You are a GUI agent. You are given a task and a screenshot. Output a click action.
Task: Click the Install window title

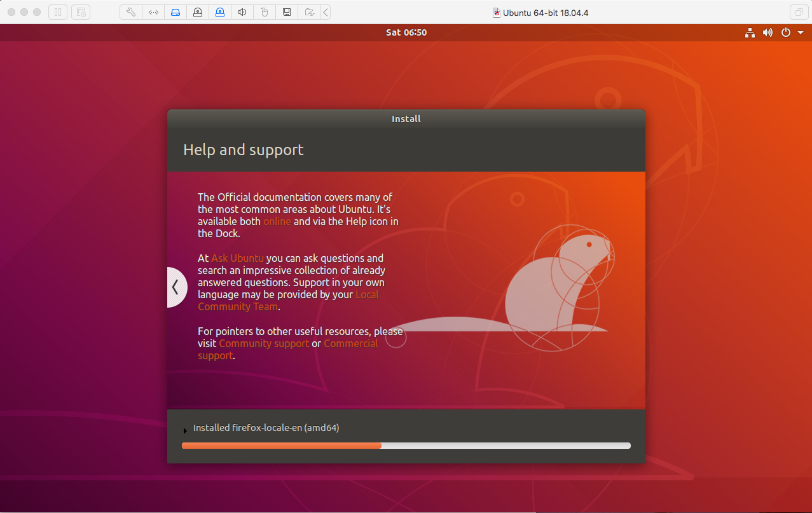pyautogui.click(x=406, y=119)
